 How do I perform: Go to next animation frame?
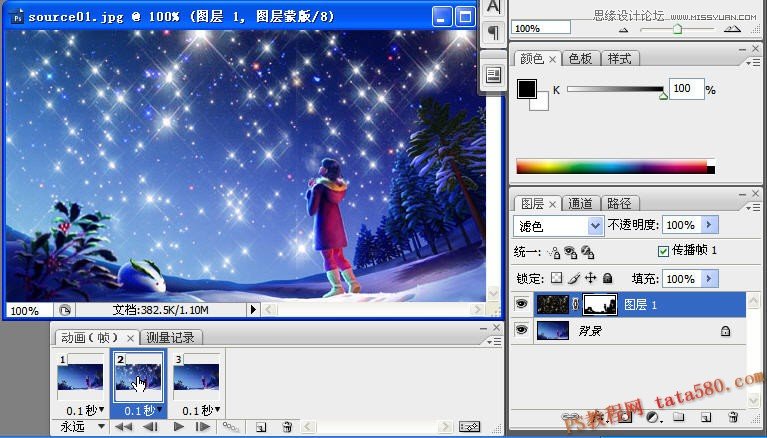coord(203,427)
